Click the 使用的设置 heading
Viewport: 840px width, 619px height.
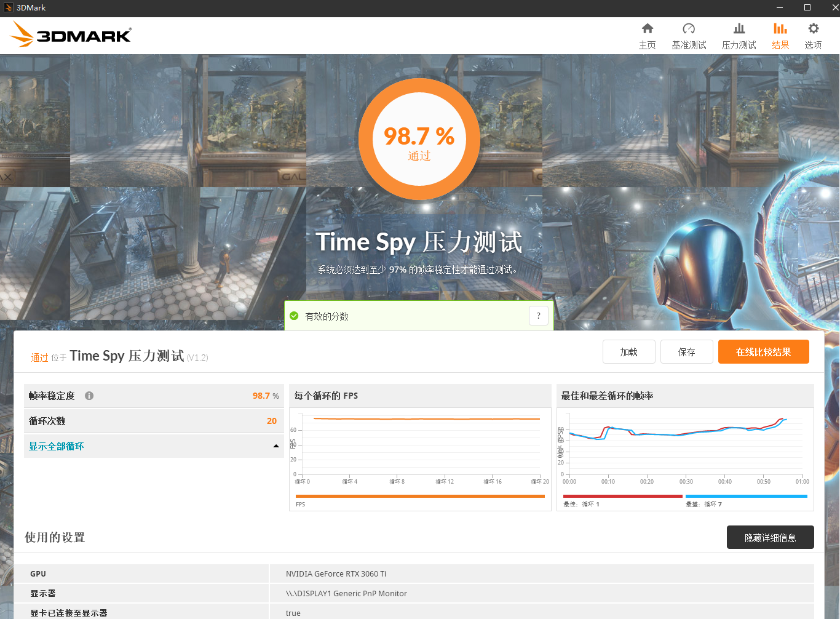point(55,537)
